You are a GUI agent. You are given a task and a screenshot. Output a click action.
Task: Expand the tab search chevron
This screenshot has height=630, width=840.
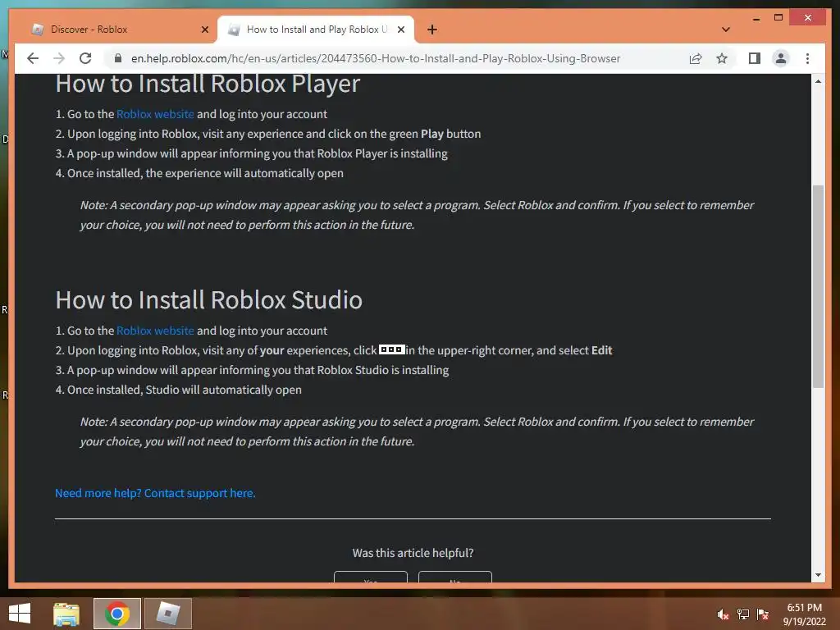click(x=726, y=30)
